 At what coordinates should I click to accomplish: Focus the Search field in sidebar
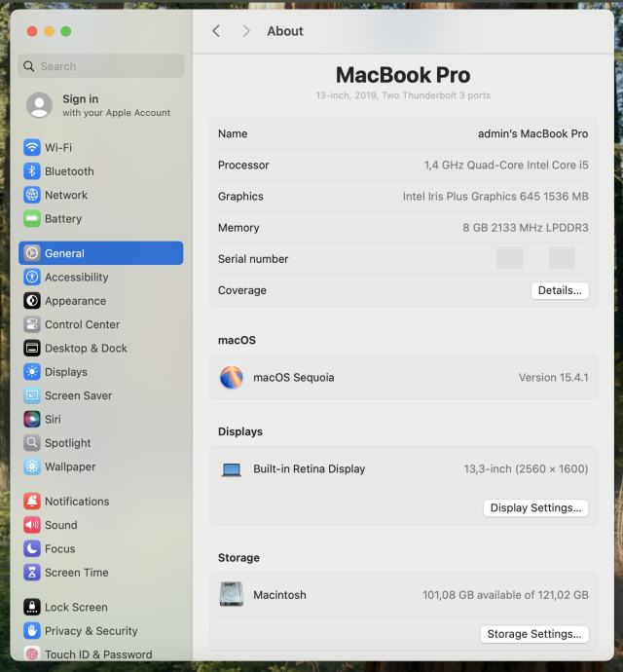tap(101, 66)
